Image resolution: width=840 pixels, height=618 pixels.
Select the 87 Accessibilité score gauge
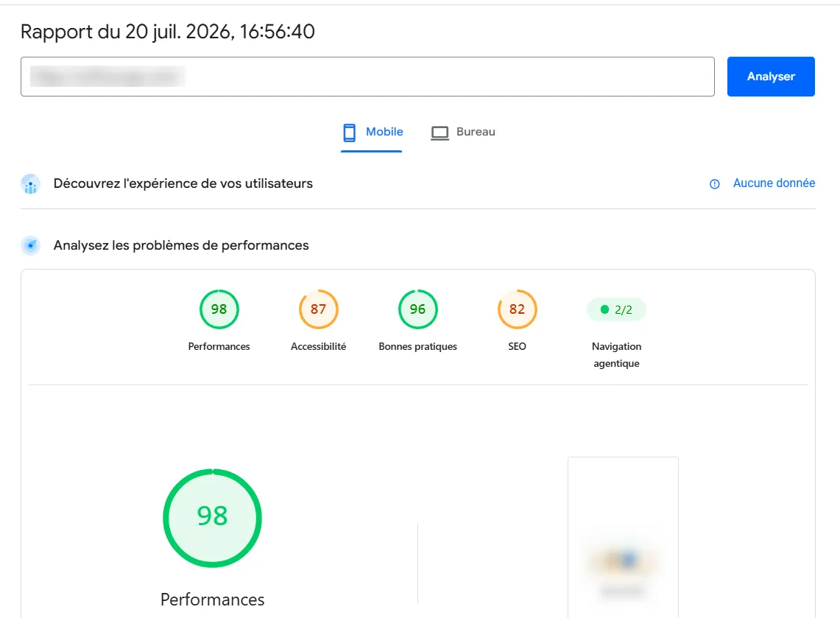pyautogui.click(x=318, y=309)
